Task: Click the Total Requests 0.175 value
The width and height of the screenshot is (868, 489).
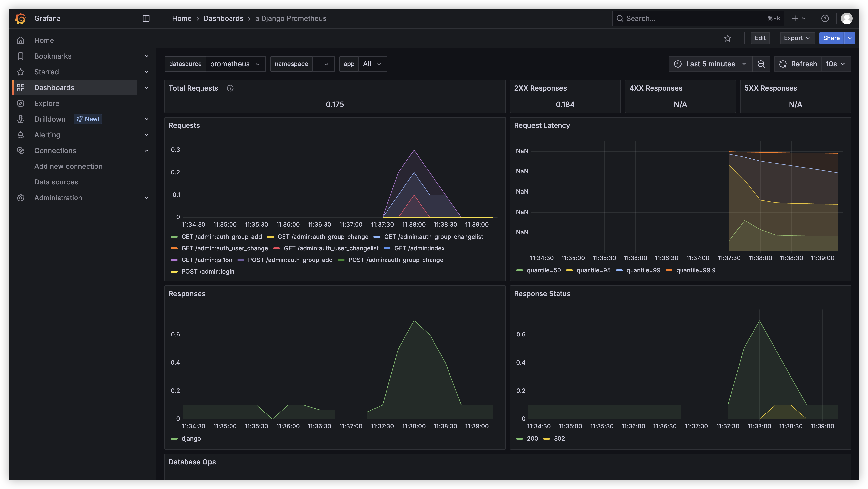Action: [x=335, y=104]
